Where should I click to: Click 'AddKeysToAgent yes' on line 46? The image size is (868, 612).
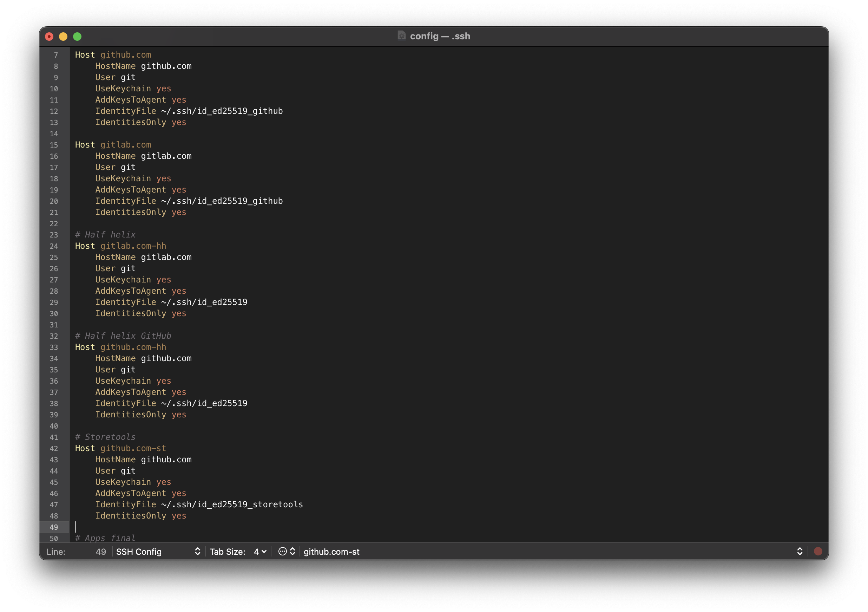click(141, 493)
